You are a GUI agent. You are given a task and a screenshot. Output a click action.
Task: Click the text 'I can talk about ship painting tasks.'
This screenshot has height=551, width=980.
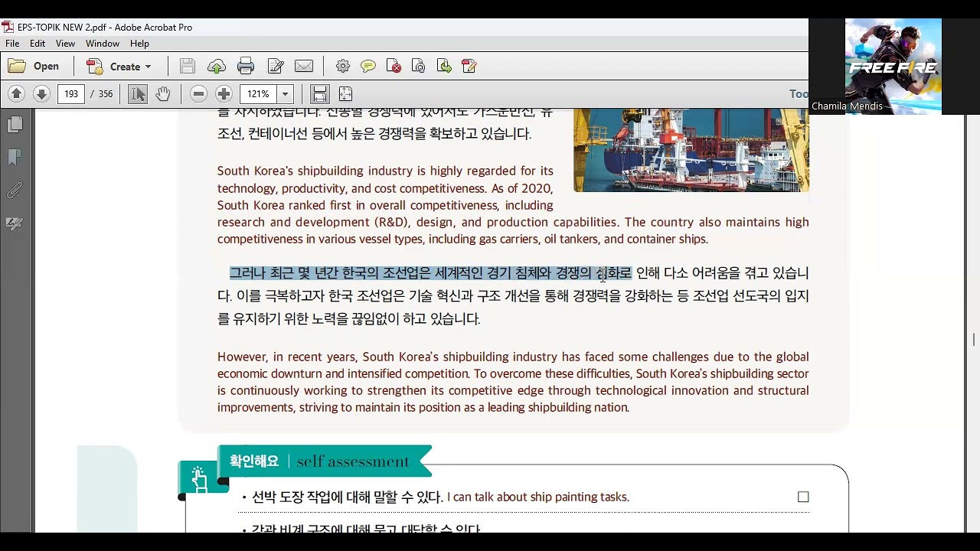[538, 497]
